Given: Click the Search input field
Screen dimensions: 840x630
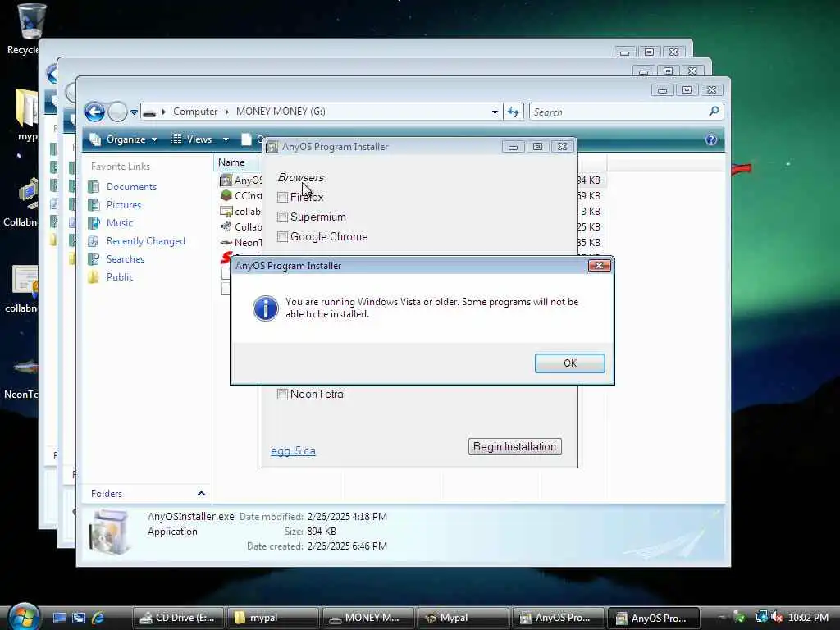Looking at the screenshot, I should (619, 112).
